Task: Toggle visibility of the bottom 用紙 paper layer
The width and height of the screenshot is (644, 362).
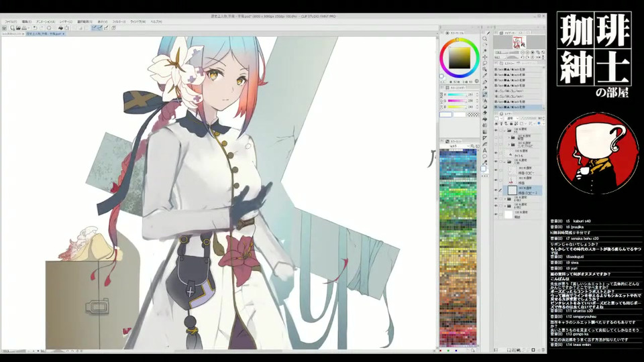Action: [496, 215]
